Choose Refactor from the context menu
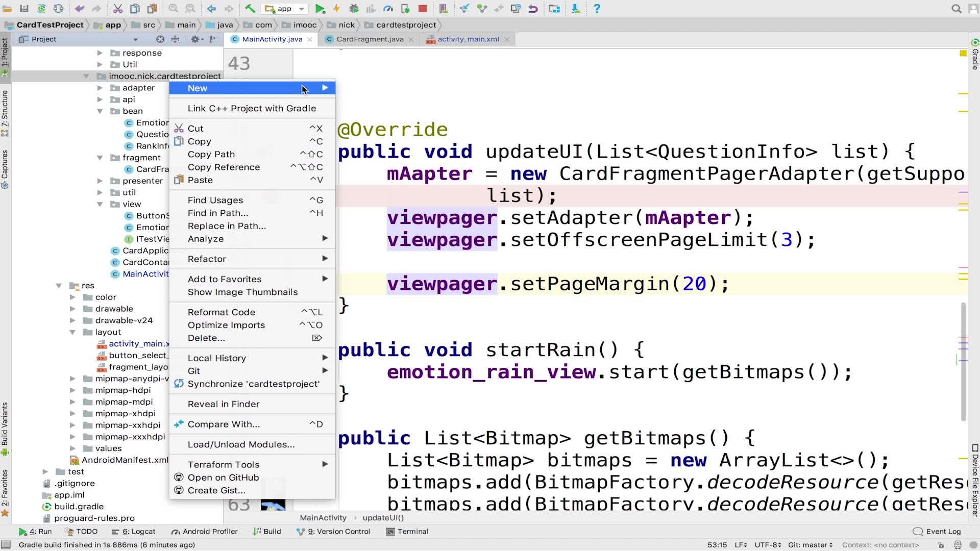 point(207,259)
